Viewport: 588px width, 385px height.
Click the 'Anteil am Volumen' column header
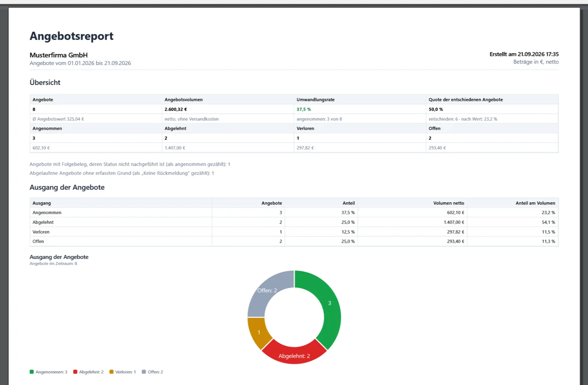click(535, 203)
